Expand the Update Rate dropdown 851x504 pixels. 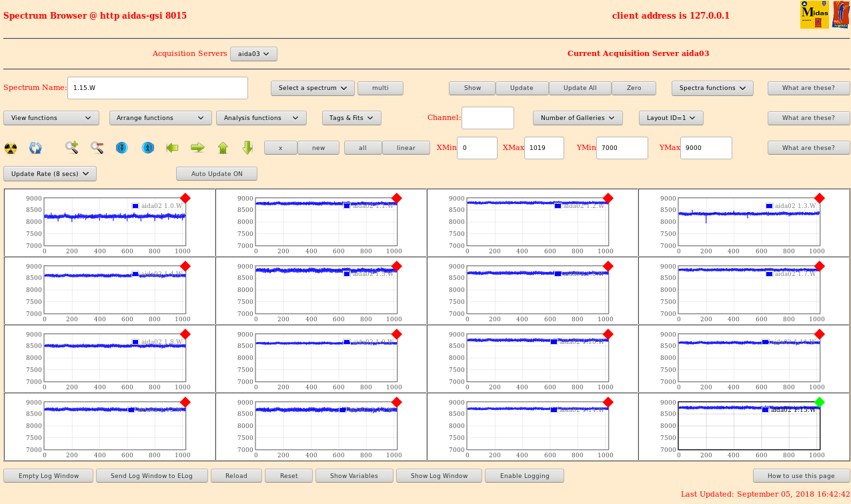point(50,174)
